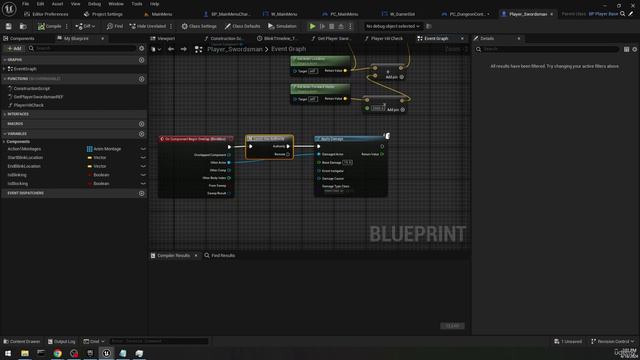Add a new event dispatcher with plus icon
The width and height of the screenshot is (640, 360).
tap(142, 193)
